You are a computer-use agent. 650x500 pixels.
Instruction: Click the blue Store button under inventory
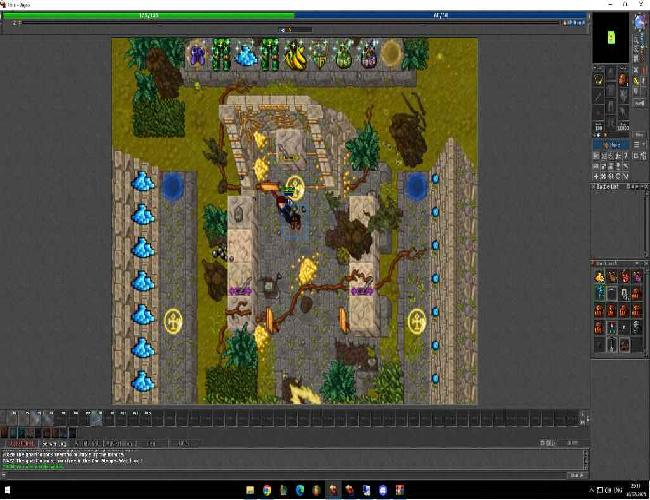click(x=612, y=145)
